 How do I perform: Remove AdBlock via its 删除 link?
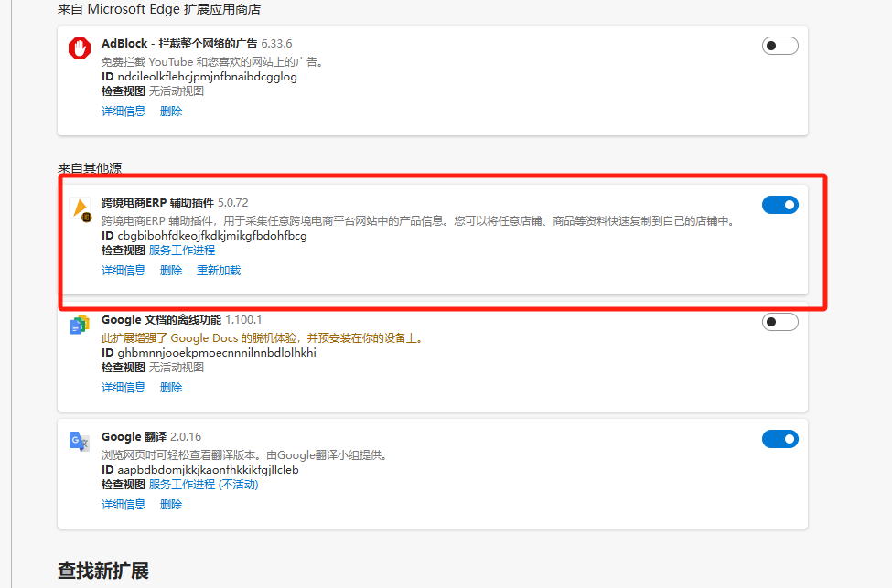pos(171,111)
